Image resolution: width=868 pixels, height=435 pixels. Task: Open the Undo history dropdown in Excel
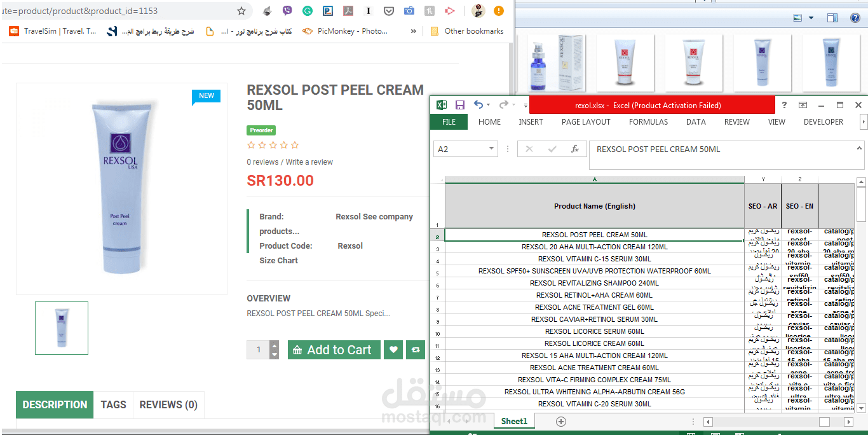pos(489,106)
